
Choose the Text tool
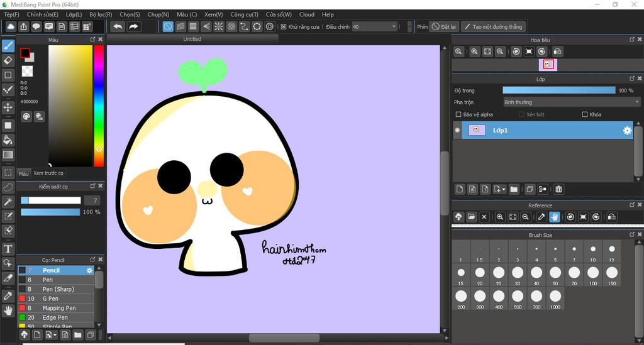coord(8,249)
